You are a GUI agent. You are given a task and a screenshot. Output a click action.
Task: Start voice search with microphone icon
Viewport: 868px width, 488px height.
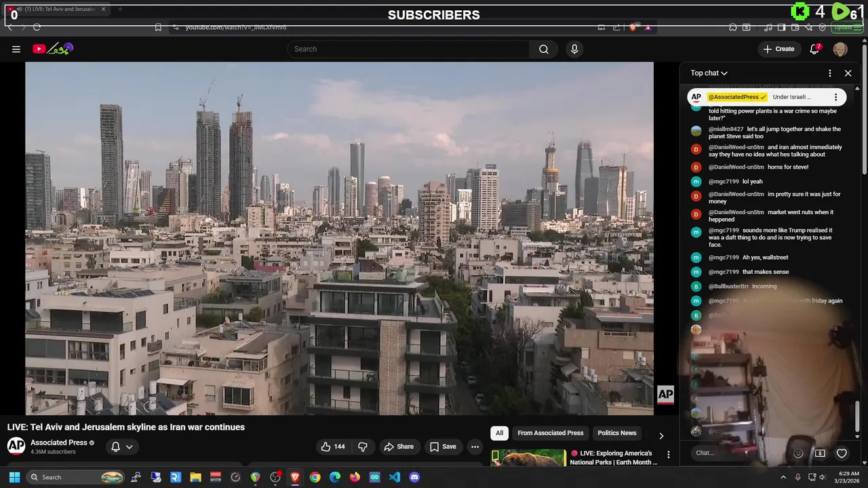(574, 49)
